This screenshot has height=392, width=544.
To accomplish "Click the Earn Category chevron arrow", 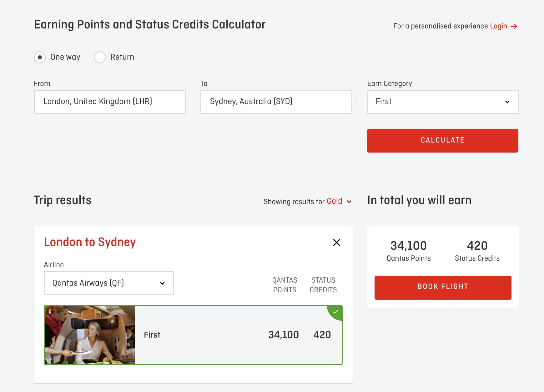I will pos(507,102).
